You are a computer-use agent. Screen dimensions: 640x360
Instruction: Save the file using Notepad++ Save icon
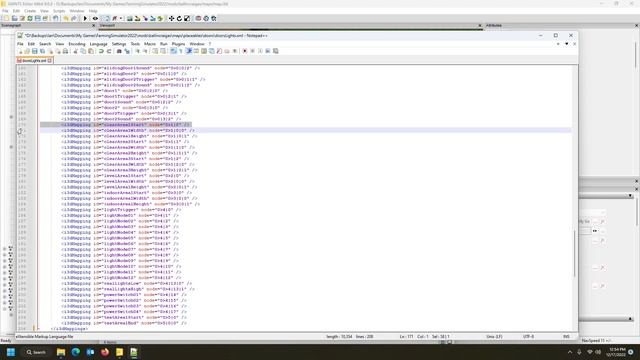[35, 51]
